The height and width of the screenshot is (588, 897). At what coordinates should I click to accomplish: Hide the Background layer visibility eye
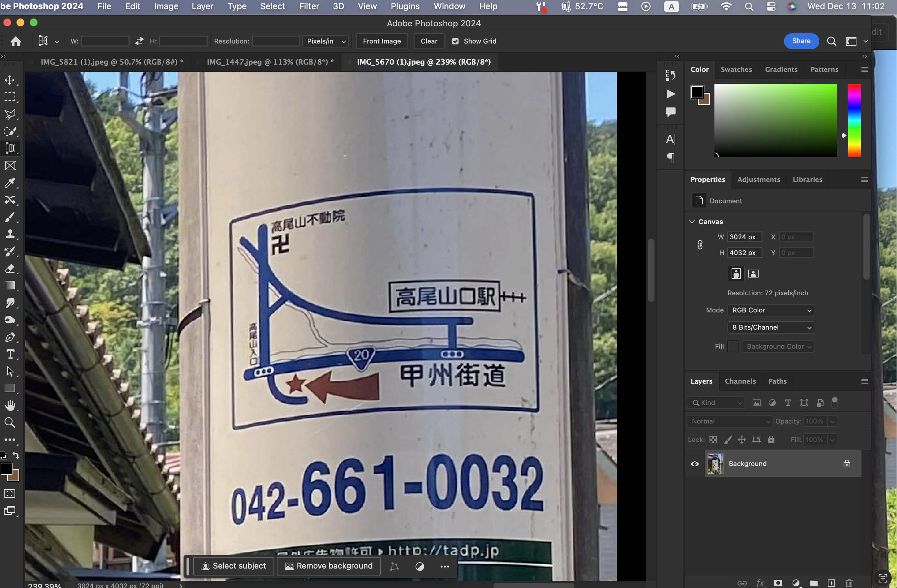695,464
